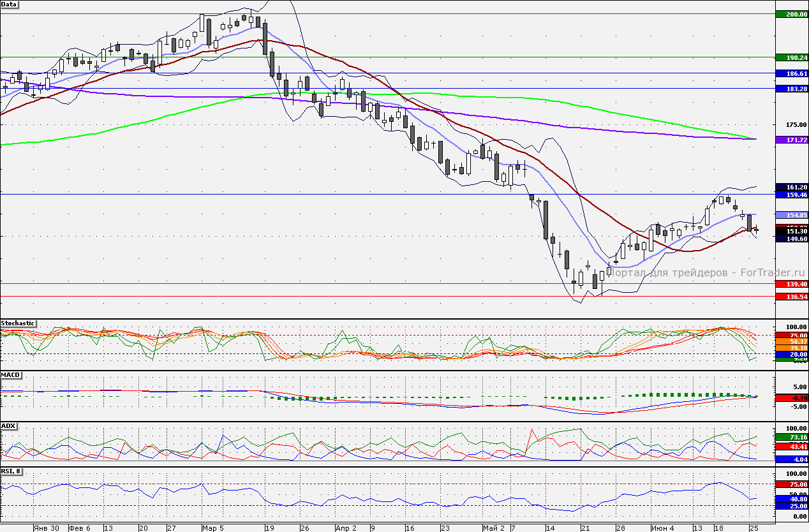Select the blue 159.46 level tag

[791, 194]
